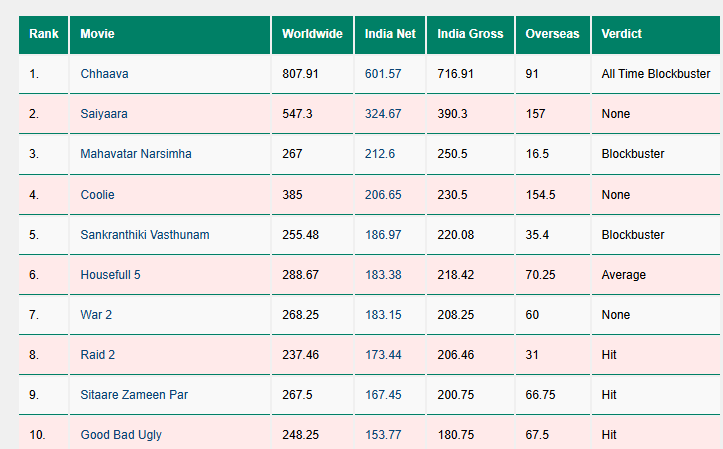The width and height of the screenshot is (723, 449).
Task: Select Raid 2 worldwide 237.46
Action: pyautogui.click(x=300, y=355)
